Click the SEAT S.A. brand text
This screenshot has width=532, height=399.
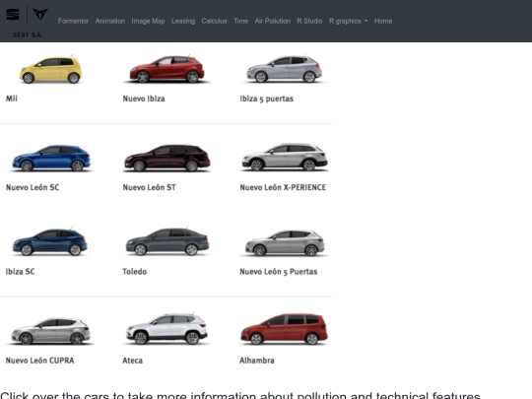click(x=28, y=34)
